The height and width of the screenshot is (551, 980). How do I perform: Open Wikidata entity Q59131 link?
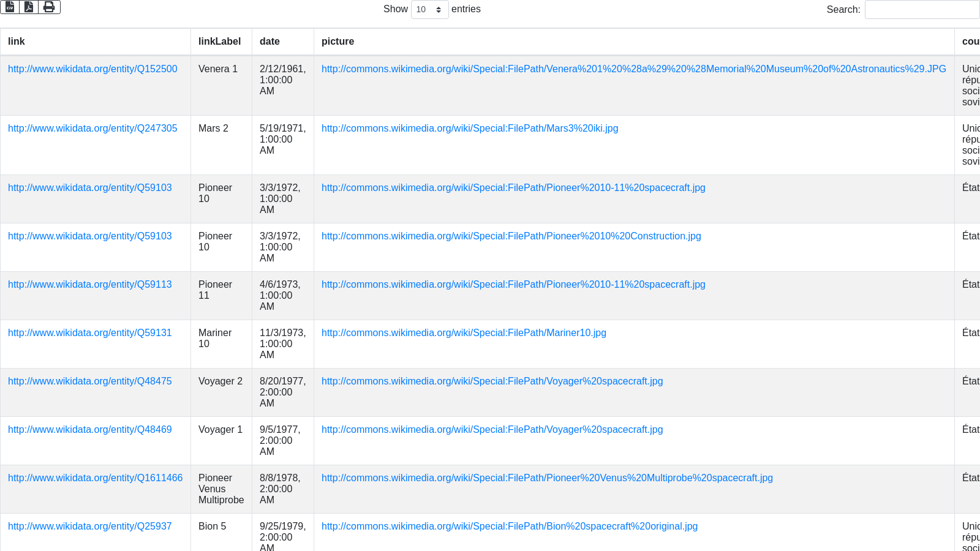[90, 333]
